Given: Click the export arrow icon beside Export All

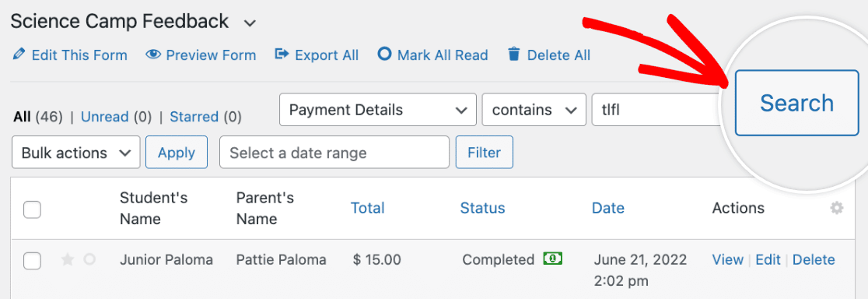Looking at the screenshot, I should click(x=282, y=55).
